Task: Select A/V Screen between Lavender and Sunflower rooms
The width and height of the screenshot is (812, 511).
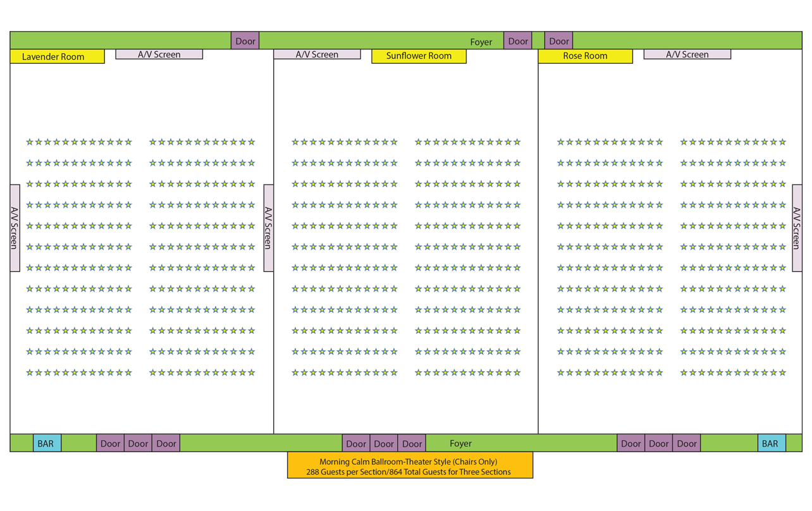Action: [269, 228]
